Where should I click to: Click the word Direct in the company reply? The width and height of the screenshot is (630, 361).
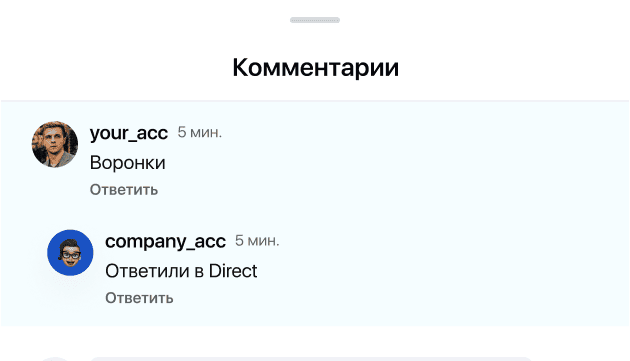[233, 271]
